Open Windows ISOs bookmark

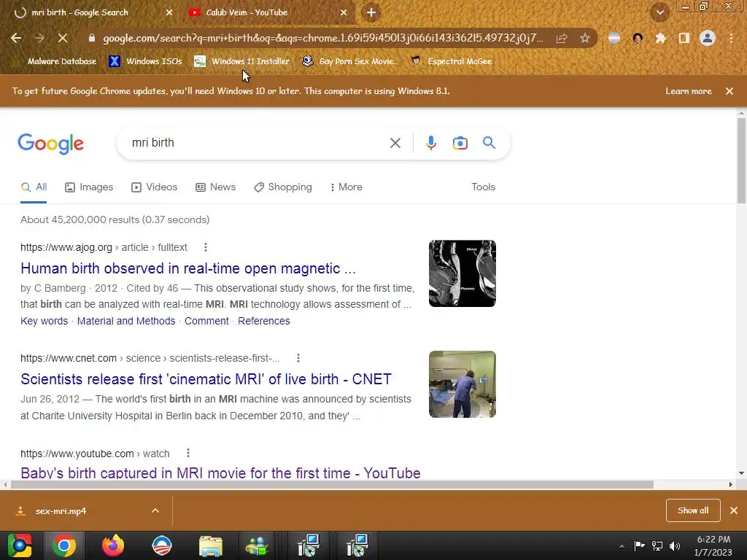146,61
